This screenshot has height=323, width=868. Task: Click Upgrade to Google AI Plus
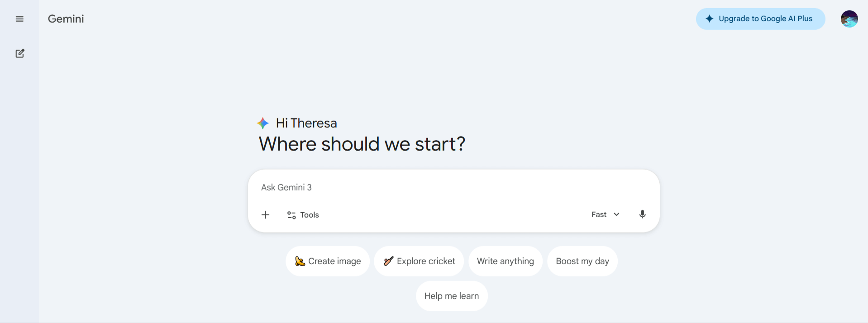[x=765, y=19]
